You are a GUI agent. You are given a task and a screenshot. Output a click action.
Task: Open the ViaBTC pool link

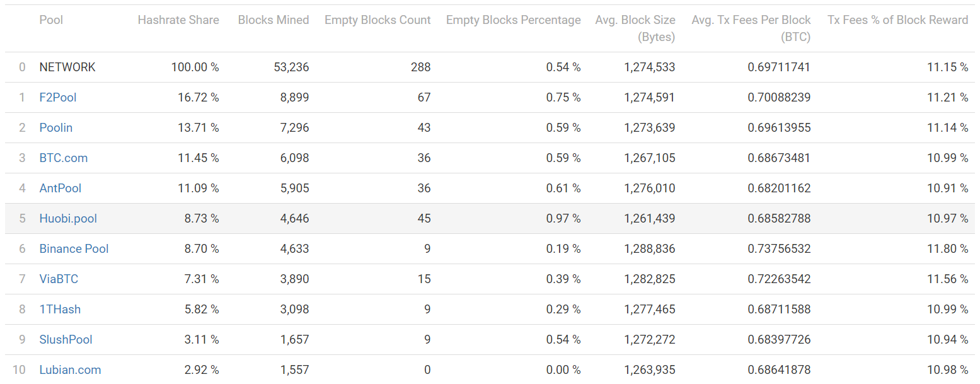[x=59, y=279]
